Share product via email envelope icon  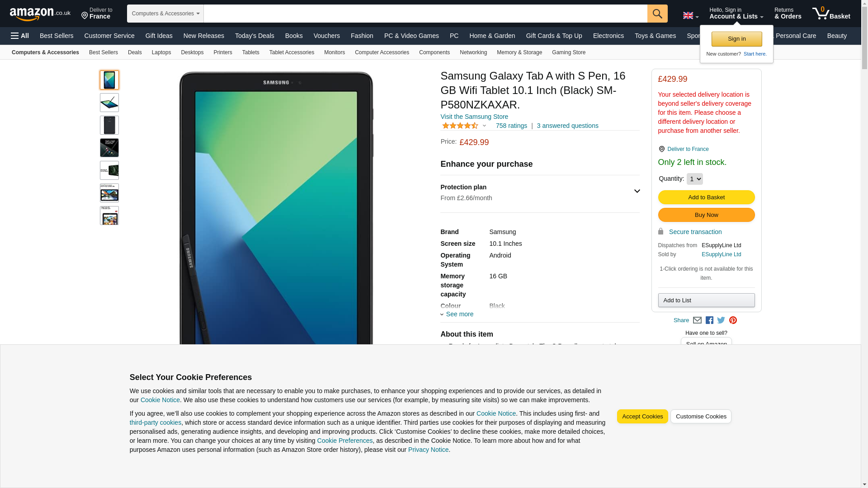pos(697,320)
